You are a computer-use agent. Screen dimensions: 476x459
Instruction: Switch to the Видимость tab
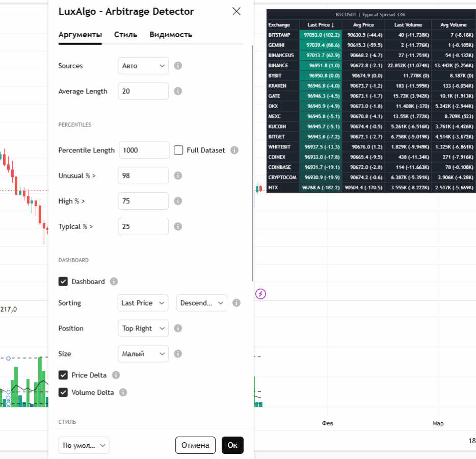(171, 35)
